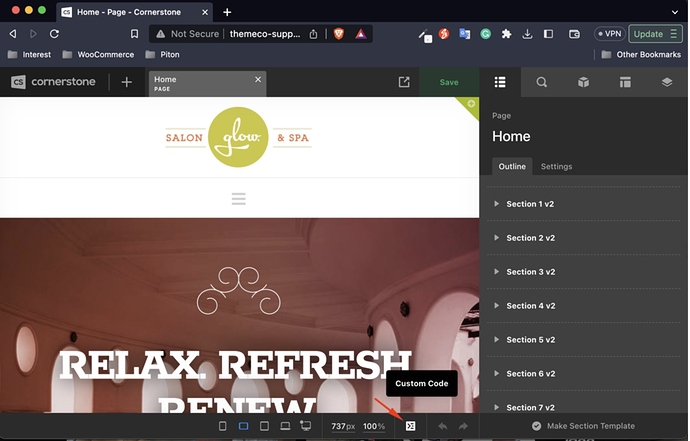Viewport: 690px width, 441px height.
Task: Reload the browser page
Action: click(54, 34)
